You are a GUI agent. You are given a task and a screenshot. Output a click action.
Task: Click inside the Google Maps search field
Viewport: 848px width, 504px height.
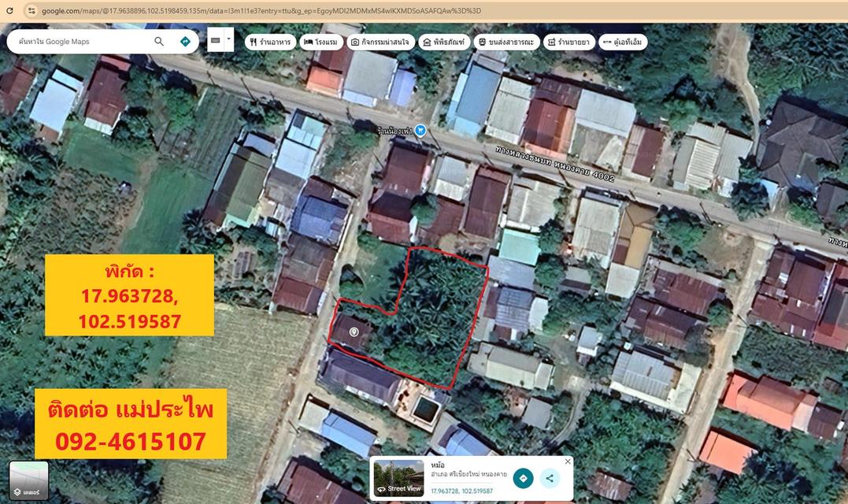(x=87, y=41)
